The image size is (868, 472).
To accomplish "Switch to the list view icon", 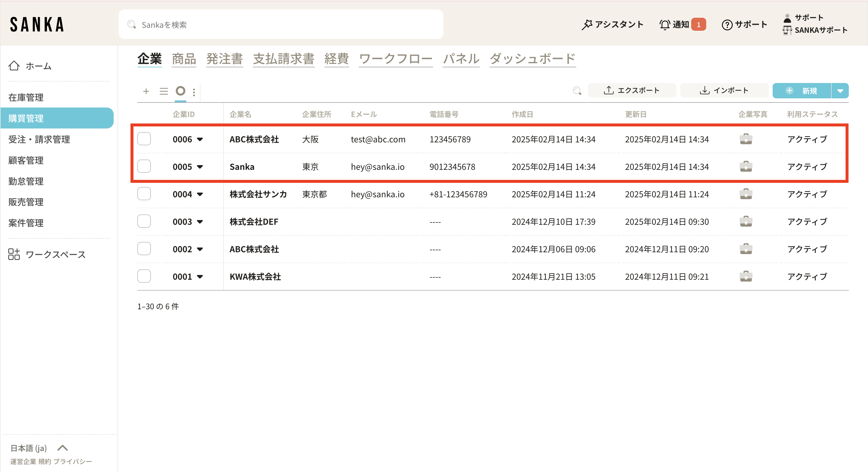I will pyautogui.click(x=164, y=91).
